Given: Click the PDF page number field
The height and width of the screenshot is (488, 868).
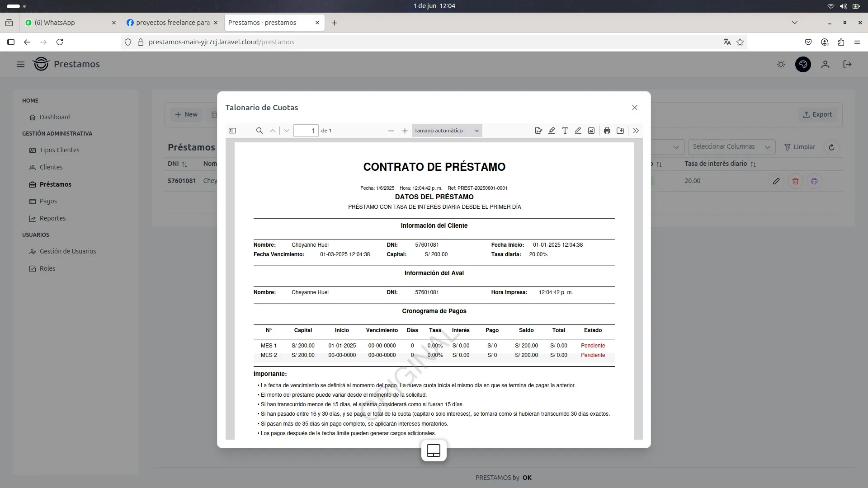Looking at the screenshot, I should coord(306,131).
